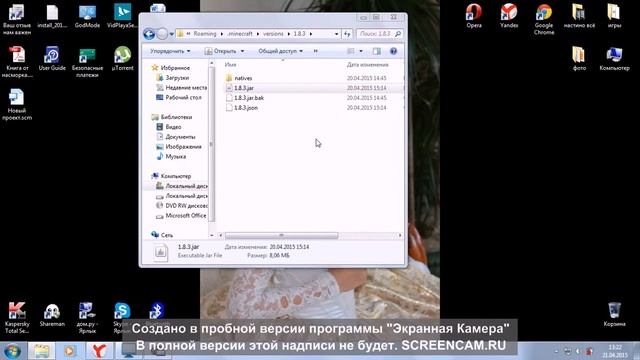The width and height of the screenshot is (640, 360).
Task: Expand the arrow after the 1.8.3 breadcrumb
Action: [311, 34]
